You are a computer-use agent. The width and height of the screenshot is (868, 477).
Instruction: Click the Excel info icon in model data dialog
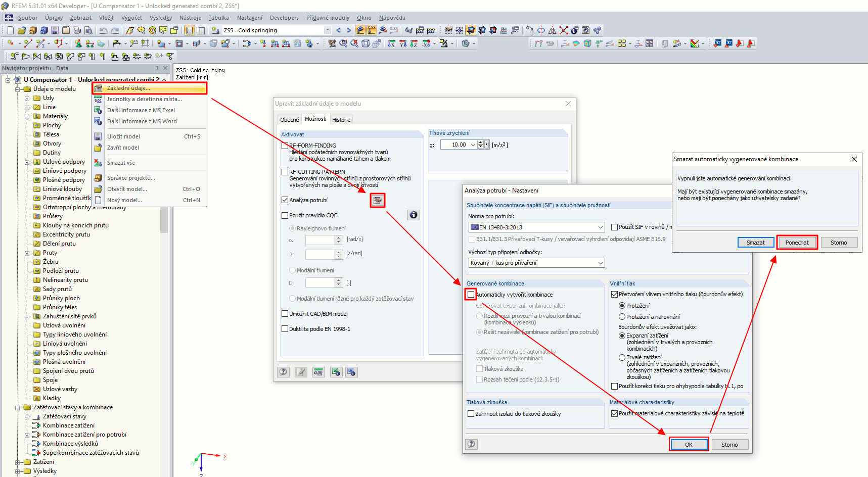336,372
